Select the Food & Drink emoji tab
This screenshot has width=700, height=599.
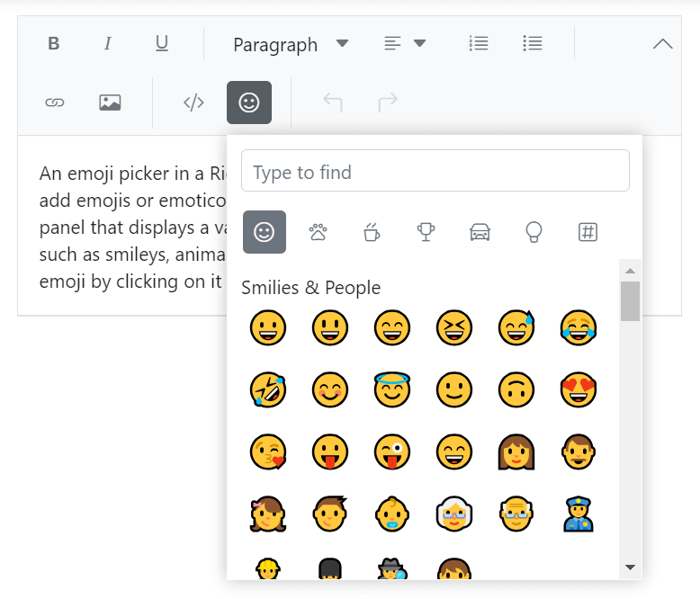click(x=372, y=232)
